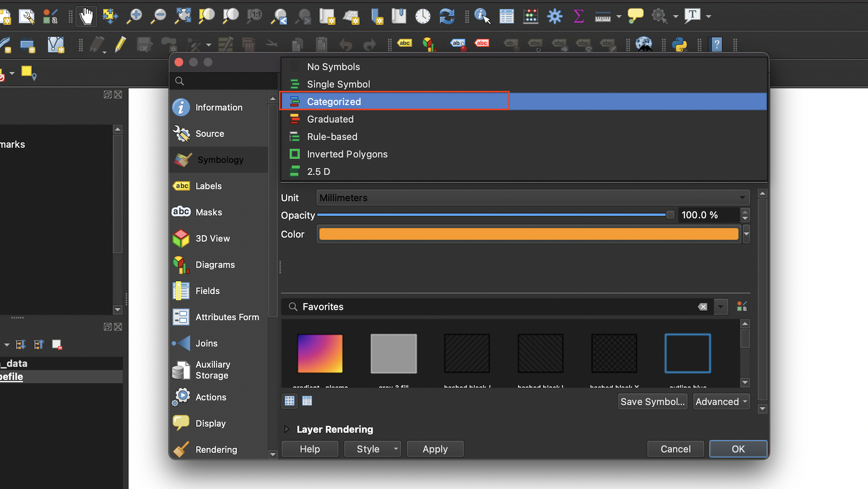
Task: Open the Advanced dropdown
Action: [721, 402]
